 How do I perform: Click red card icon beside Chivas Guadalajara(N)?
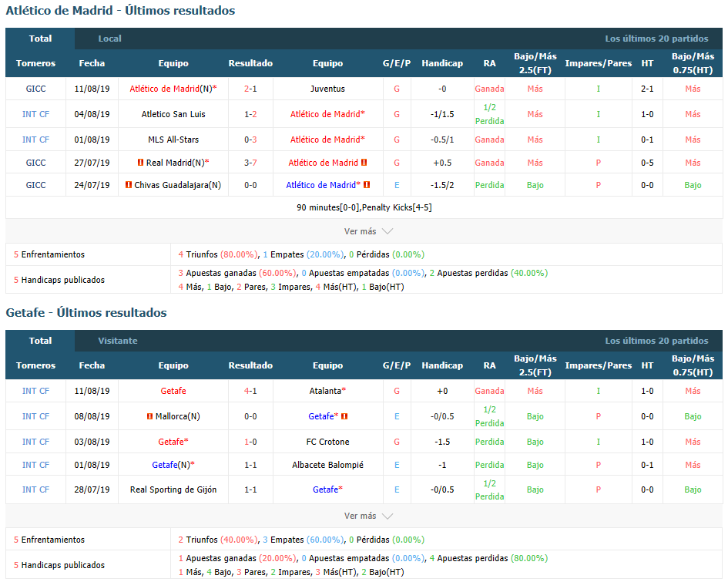(x=128, y=185)
